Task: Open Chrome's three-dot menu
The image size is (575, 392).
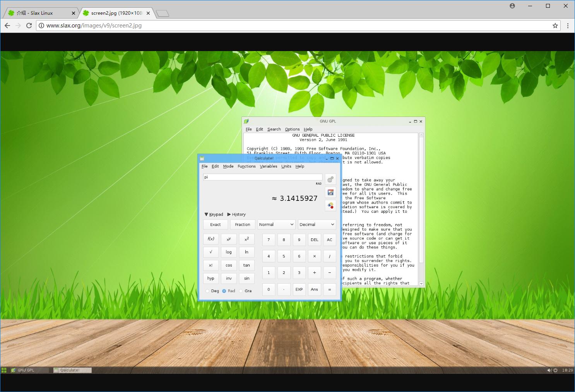Action: coord(568,26)
